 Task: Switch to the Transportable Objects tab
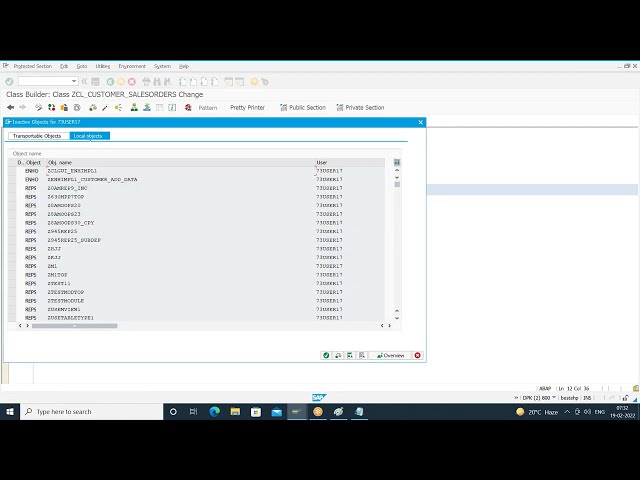point(37,136)
